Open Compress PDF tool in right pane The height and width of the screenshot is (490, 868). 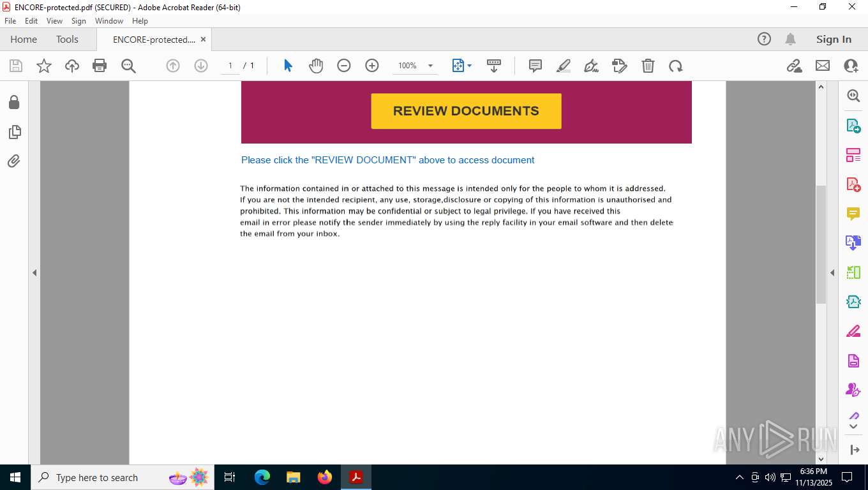853,302
